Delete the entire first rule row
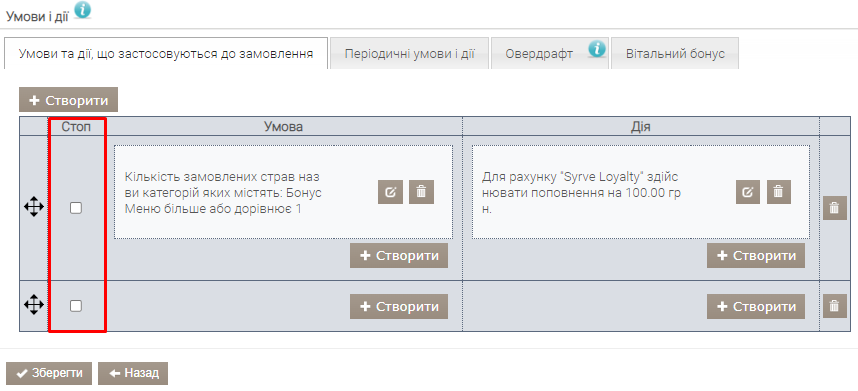 (834, 208)
